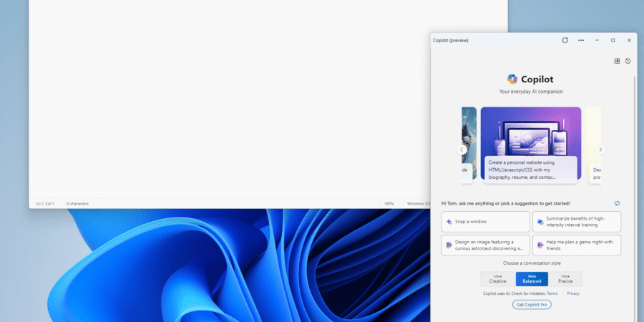Select Help me plan a game night
This screenshot has height=322, width=644.
pos(577,245)
